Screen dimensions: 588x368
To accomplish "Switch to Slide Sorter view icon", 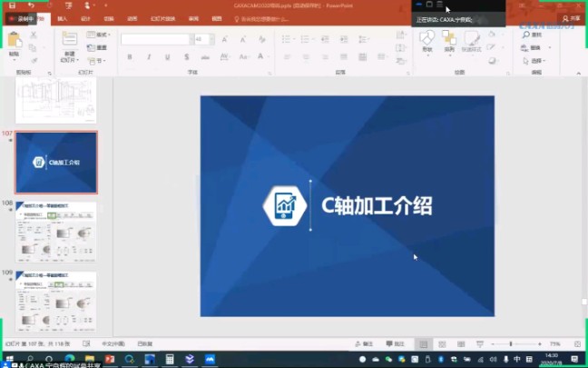I will click(442, 344).
